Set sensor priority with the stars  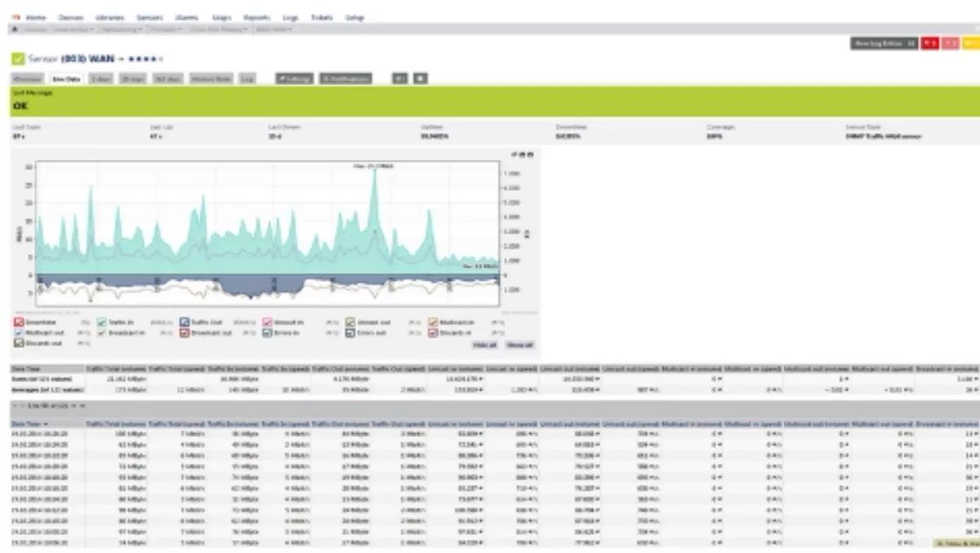[148, 59]
